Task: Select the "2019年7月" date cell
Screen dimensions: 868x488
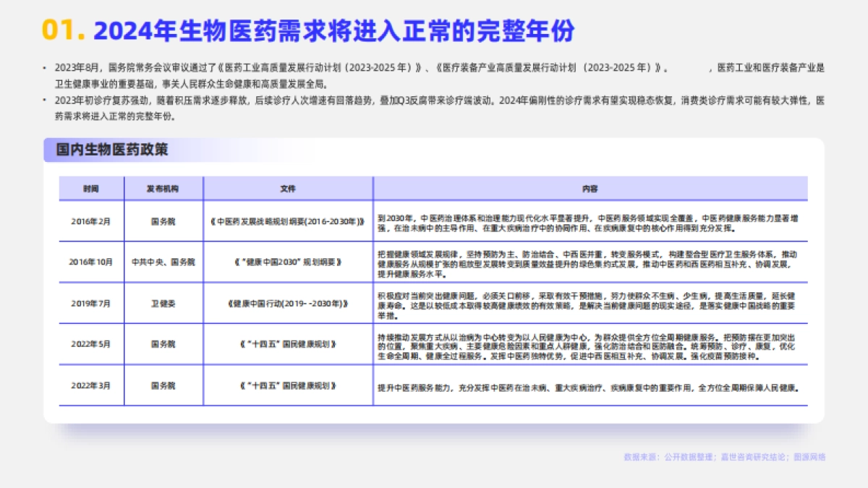Action: click(91, 304)
